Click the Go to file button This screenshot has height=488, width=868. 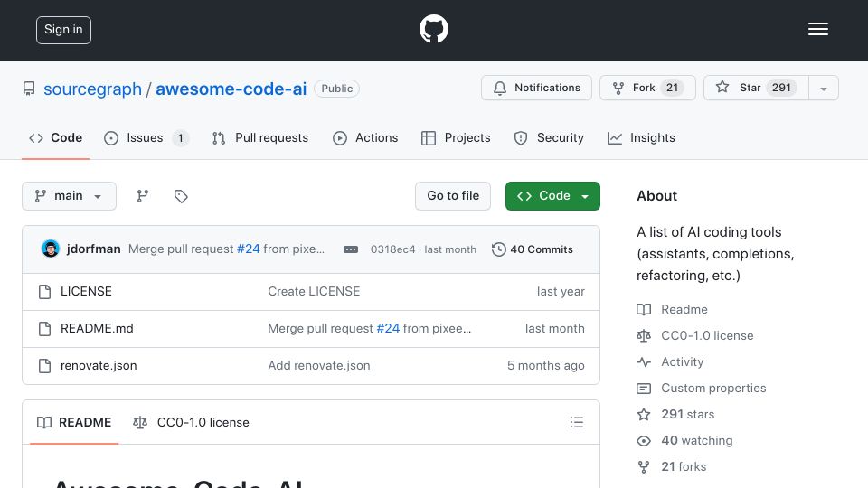453,196
